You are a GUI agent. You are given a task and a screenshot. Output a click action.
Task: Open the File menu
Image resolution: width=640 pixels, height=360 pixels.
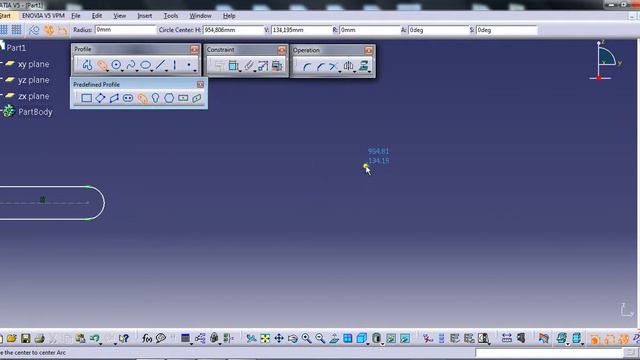click(x=76, y=16)
